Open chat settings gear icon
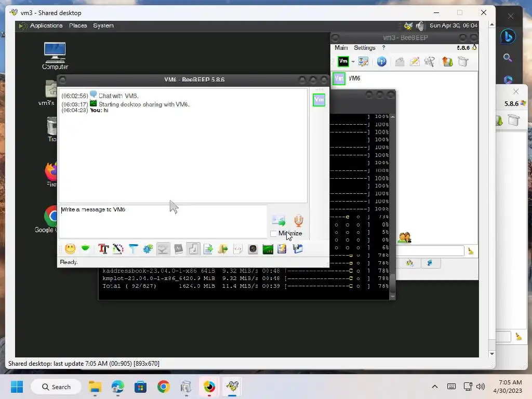 coord(148,249)
